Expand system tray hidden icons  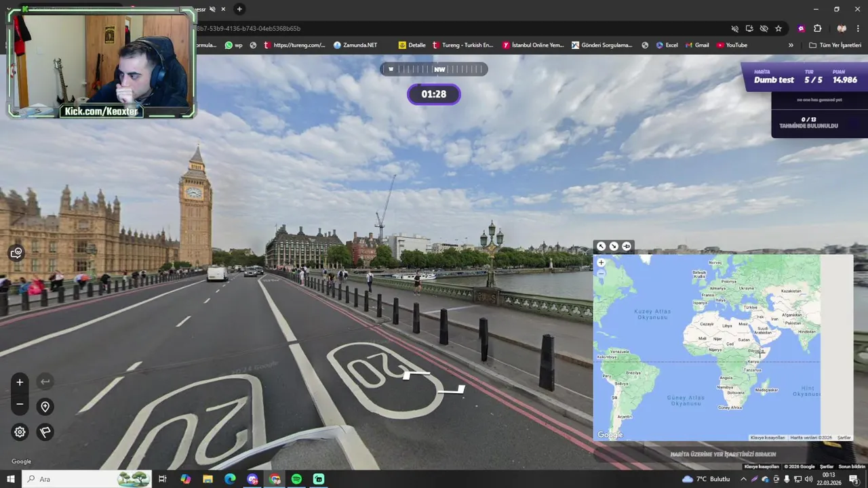point(744,479)
